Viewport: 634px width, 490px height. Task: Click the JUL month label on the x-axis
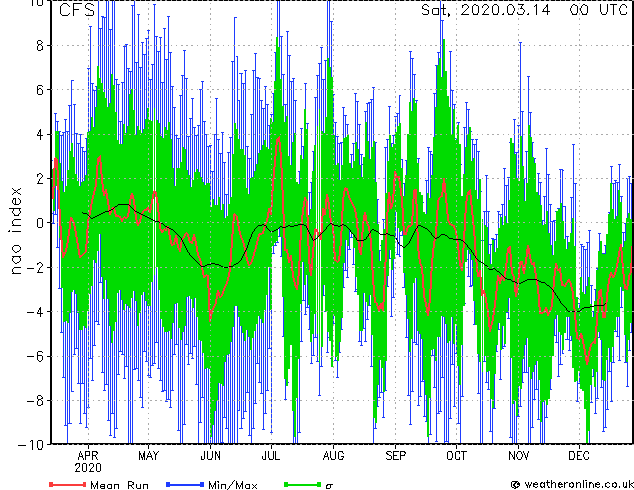(x=271, y=456)
